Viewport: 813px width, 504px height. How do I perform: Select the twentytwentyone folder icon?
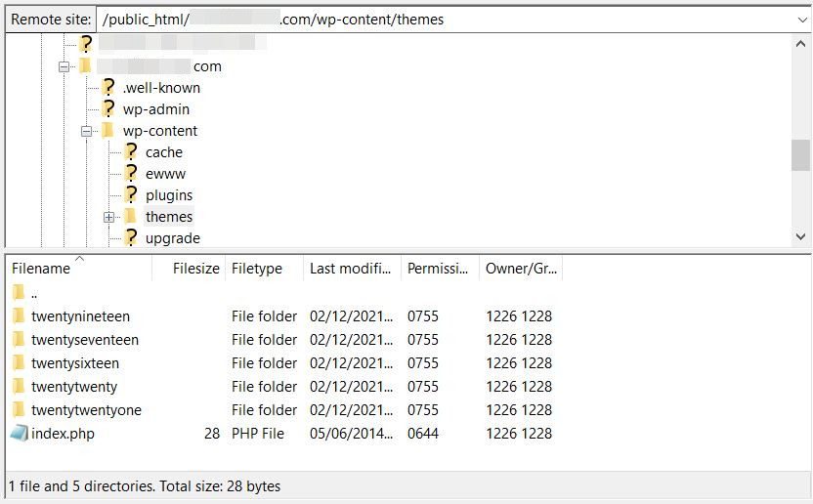click(x=19, y=410)
